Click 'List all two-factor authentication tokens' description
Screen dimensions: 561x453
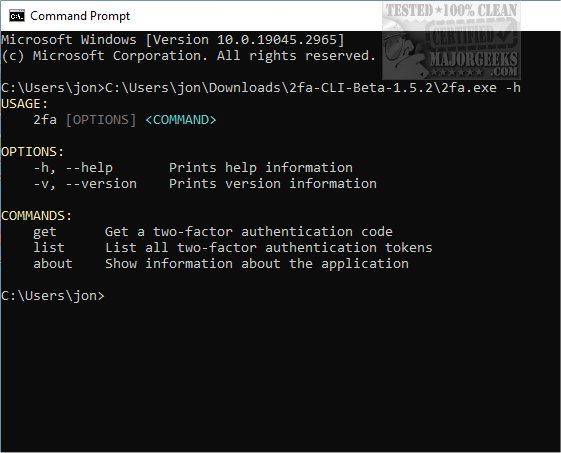[269, 248]
